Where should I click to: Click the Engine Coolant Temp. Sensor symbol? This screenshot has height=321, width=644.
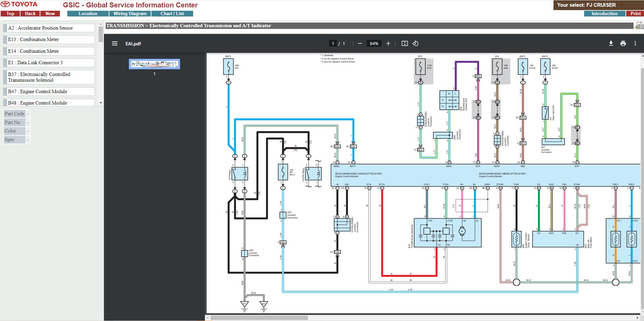pyautogui.click(x=516, y=239)
